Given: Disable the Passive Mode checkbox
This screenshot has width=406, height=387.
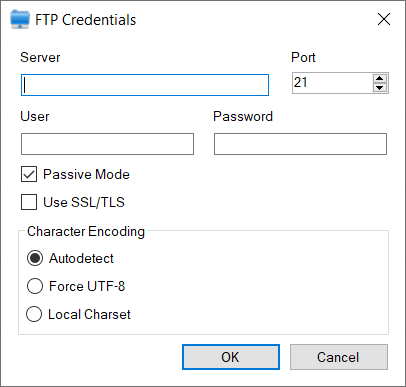Looking at the screenshot, I should pos(29,174).
